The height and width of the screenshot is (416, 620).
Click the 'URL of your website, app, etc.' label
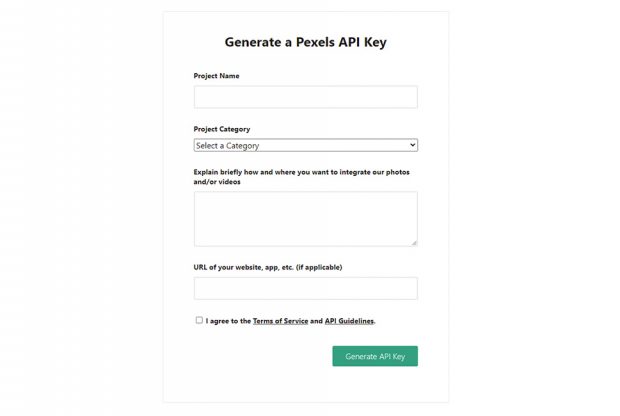(252, 267)
